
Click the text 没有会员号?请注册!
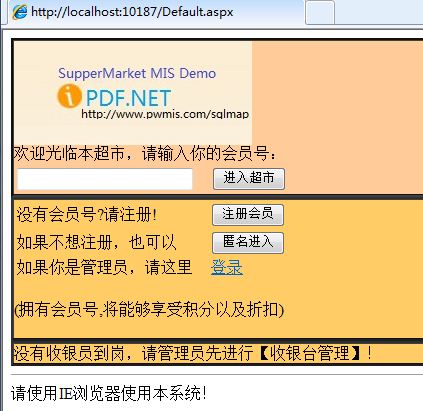(x=87, y=214)
